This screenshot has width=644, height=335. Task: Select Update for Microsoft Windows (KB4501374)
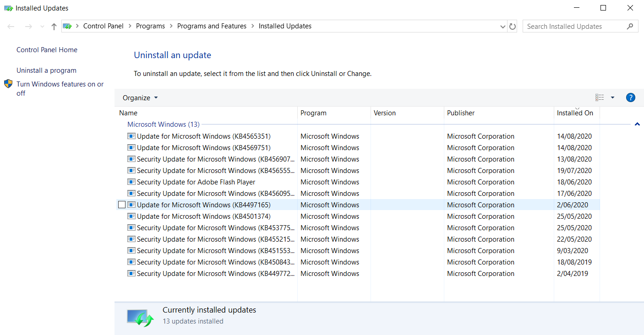(204, 216)
